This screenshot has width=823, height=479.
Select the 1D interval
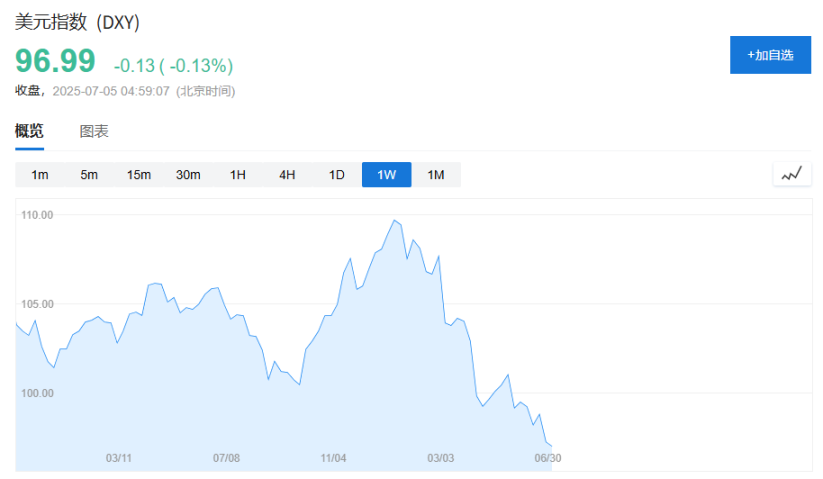tap(337, 175)
